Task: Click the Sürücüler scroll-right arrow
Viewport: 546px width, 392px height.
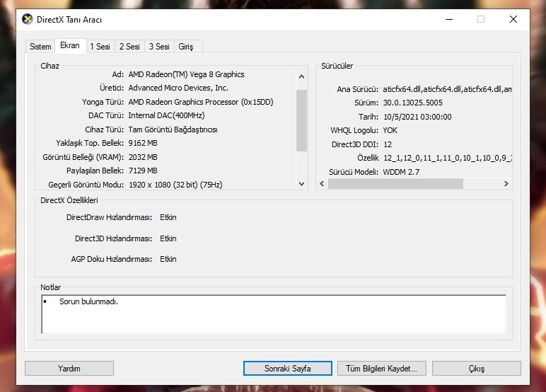Action: point(506,184)
